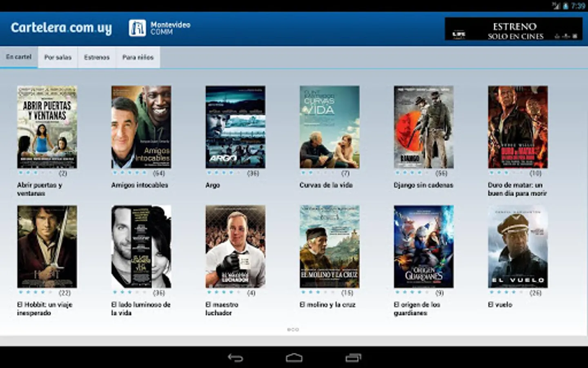The height and width of the screenshot is (368, 588).
Task: Click the Montevideo COMM label
Action: [170, 28]
